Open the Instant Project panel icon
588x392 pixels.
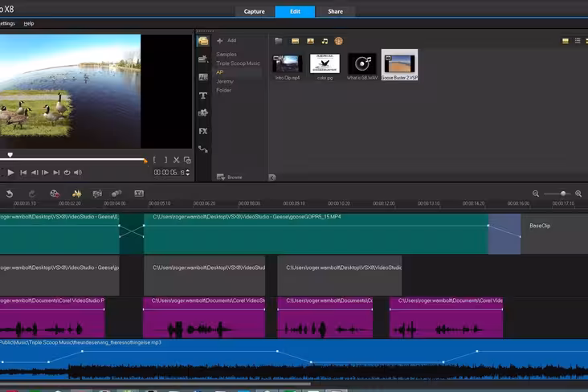tap(203, 59)
